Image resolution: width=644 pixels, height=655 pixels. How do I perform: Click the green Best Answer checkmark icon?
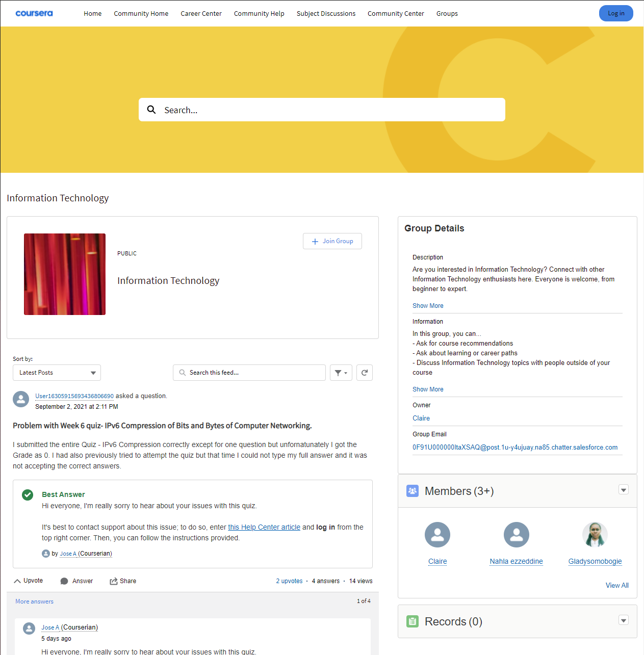(28, 494)
